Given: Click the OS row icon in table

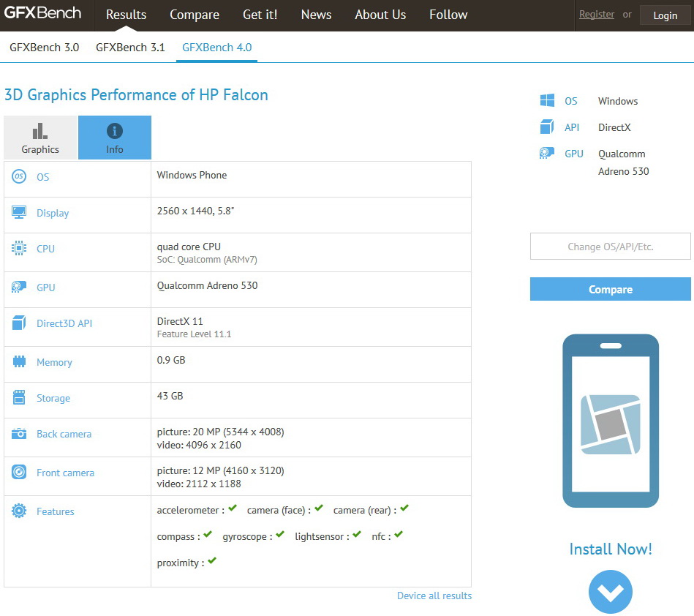Looking at the screenshot, I should [x=18, y=177].
